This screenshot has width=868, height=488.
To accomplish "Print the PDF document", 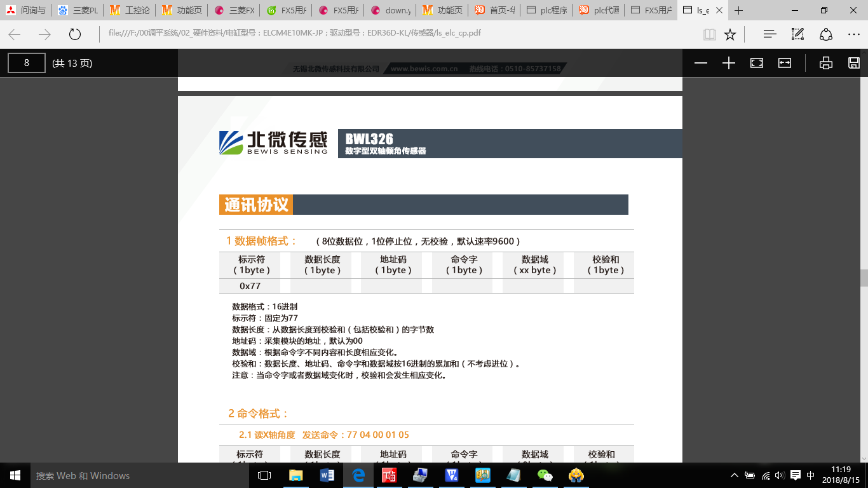I will point(826,63).
